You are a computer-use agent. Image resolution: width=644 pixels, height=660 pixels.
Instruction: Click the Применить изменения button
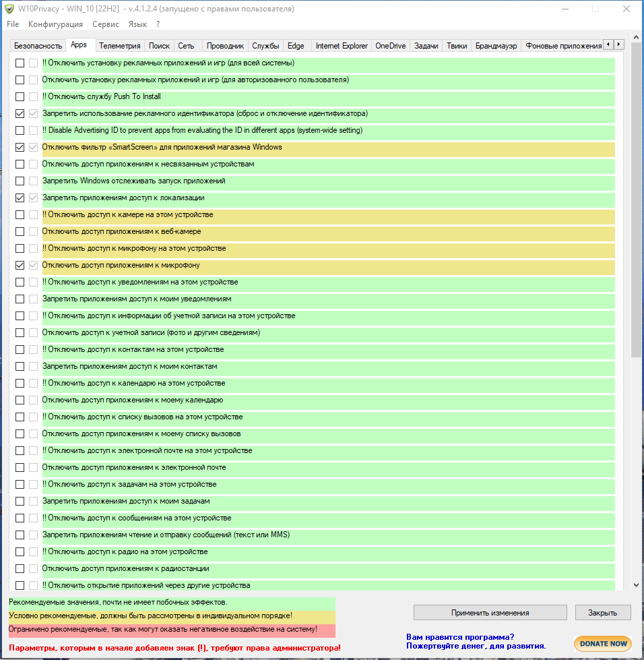(490, 612)
